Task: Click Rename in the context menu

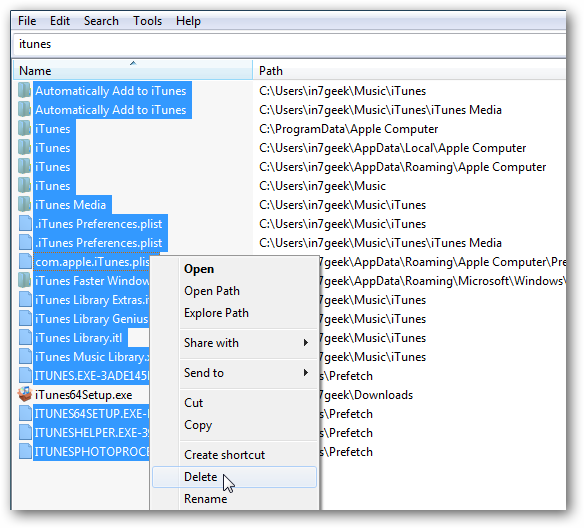Action: click(x=206, y=499)
